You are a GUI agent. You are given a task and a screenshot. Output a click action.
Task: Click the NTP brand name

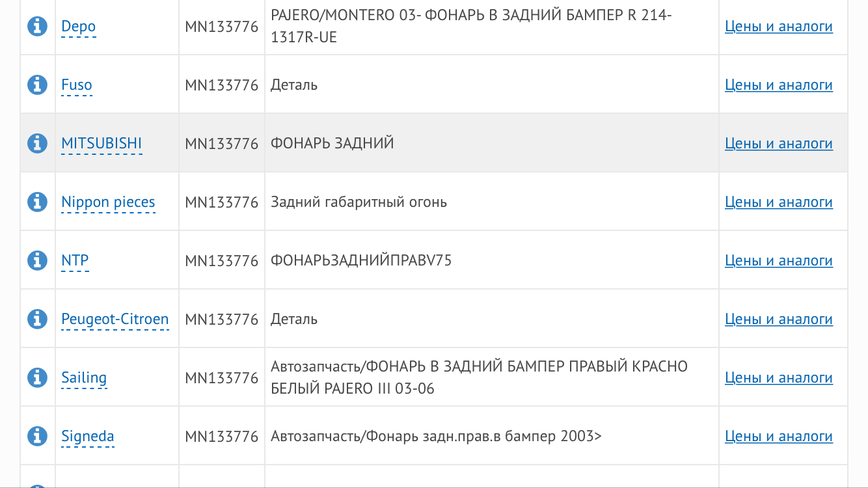[x=75, y=261]
